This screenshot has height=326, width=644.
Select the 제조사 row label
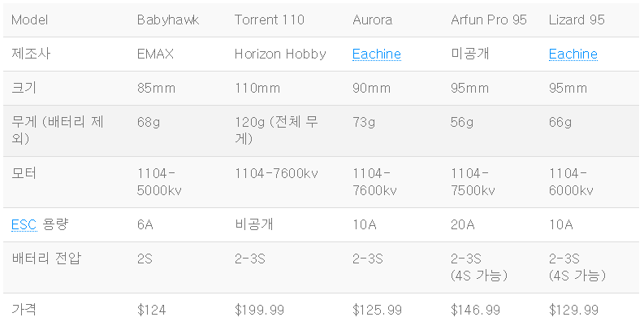coord(31,54)
